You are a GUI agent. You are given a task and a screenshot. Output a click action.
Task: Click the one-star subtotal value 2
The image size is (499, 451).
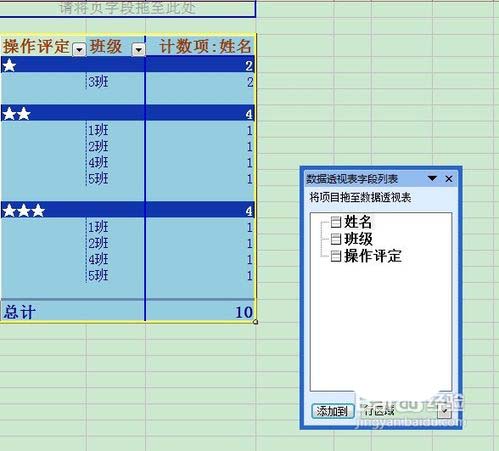249,66
